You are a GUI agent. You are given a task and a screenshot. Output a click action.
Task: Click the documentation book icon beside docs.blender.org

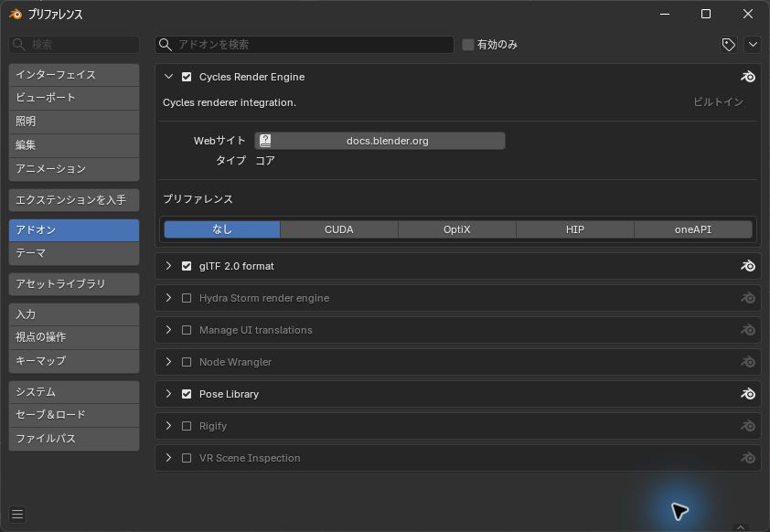click(x=265, y=141)
